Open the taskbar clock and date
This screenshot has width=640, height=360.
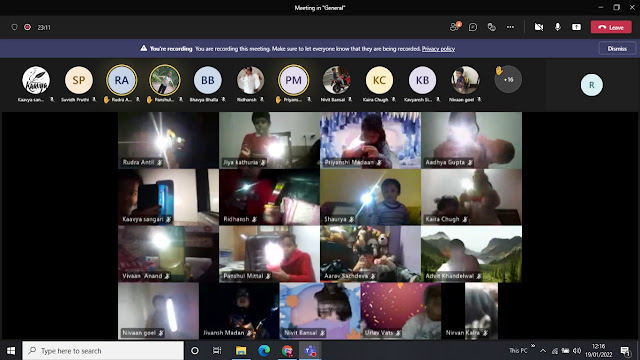pos(598,351)
